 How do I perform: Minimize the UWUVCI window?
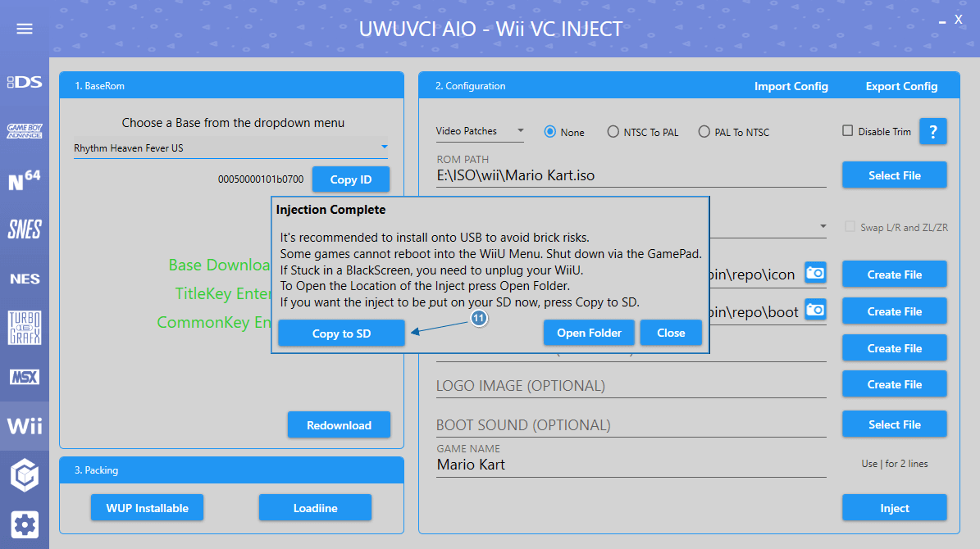tap(942, 22)
